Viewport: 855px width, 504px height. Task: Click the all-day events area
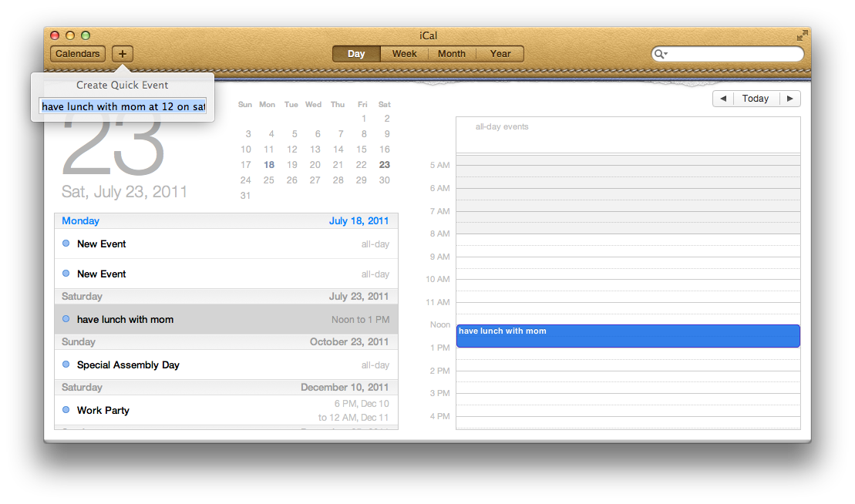click(628, 135)
